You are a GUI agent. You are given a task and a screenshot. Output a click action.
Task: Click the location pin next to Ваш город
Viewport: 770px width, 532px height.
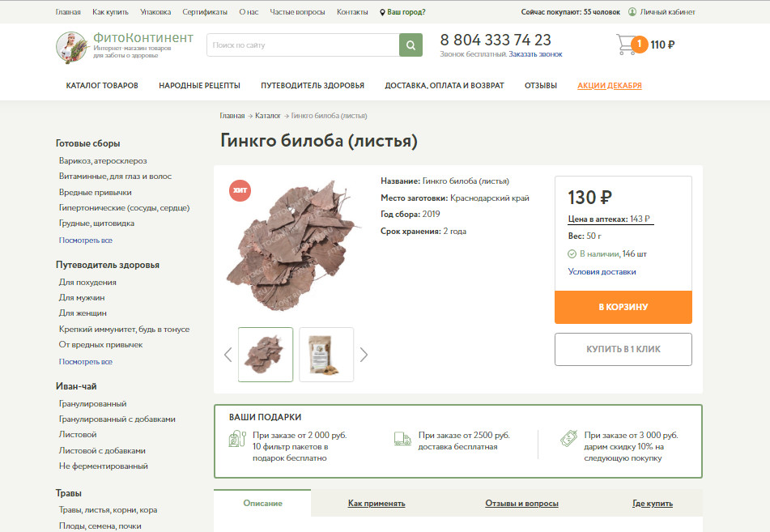point(382,12)
